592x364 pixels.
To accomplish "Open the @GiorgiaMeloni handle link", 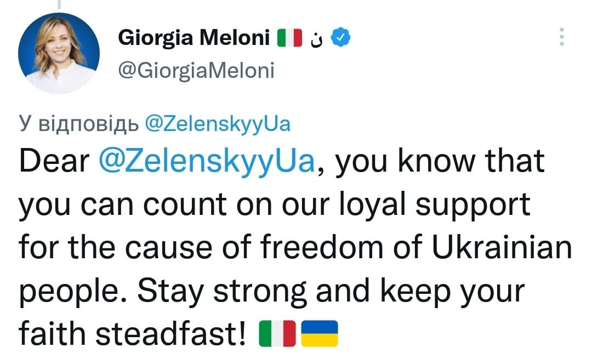I will tap(196, 70).
